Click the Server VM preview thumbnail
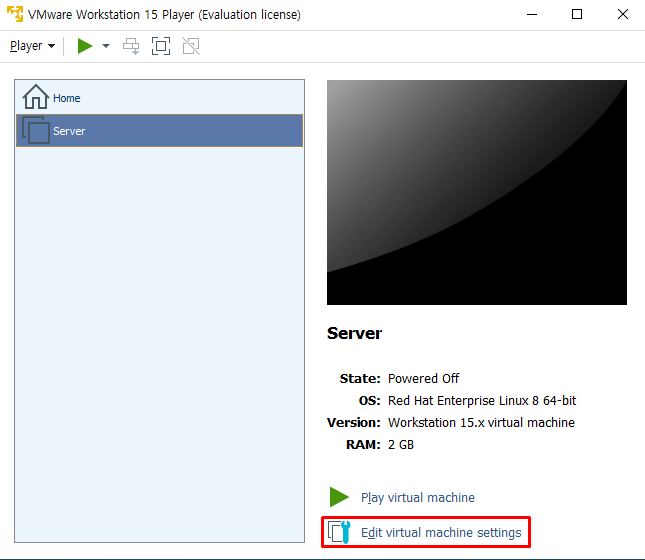The image size is (645, 560). pyautogui.click(x=477, y=193)
